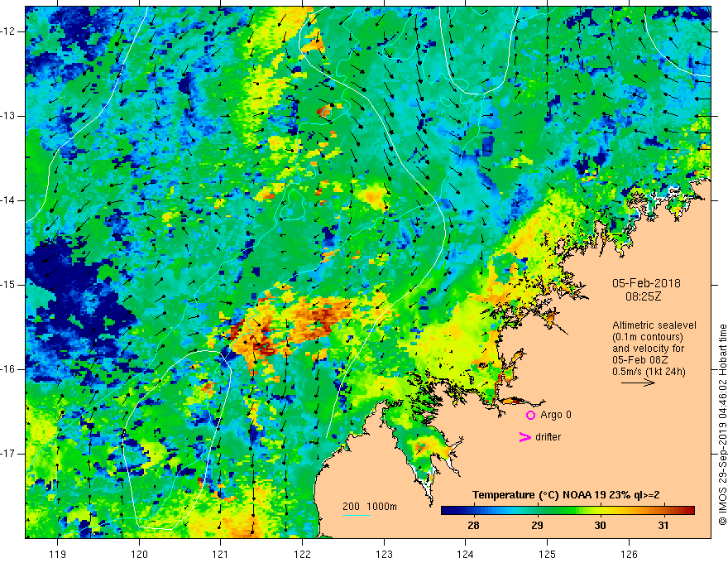Click the 0.5m/s velocity scale arrow
Image resolution: width=728 pixels, height=563 pixels.
[638, 383]
